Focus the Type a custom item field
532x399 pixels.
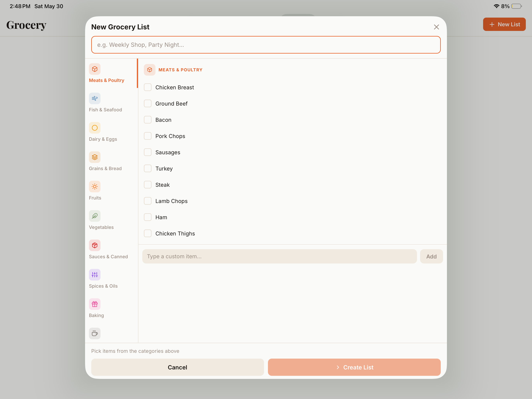tap(279, 256)
